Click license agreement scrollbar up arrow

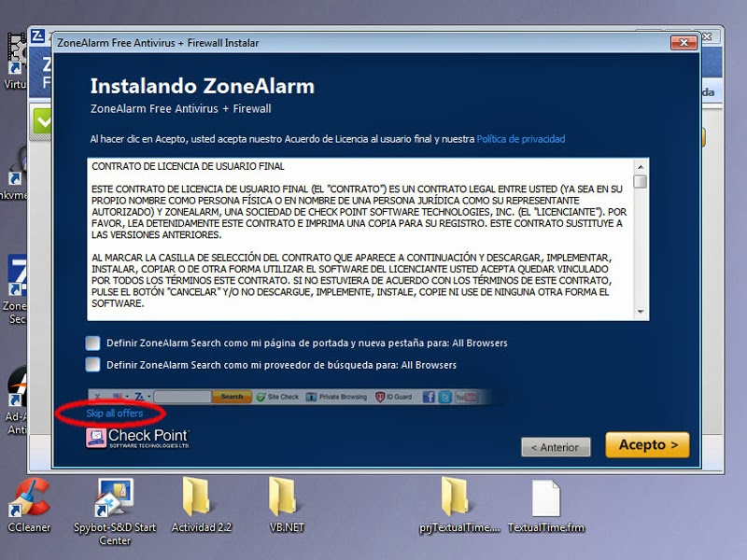coord(641,167)
